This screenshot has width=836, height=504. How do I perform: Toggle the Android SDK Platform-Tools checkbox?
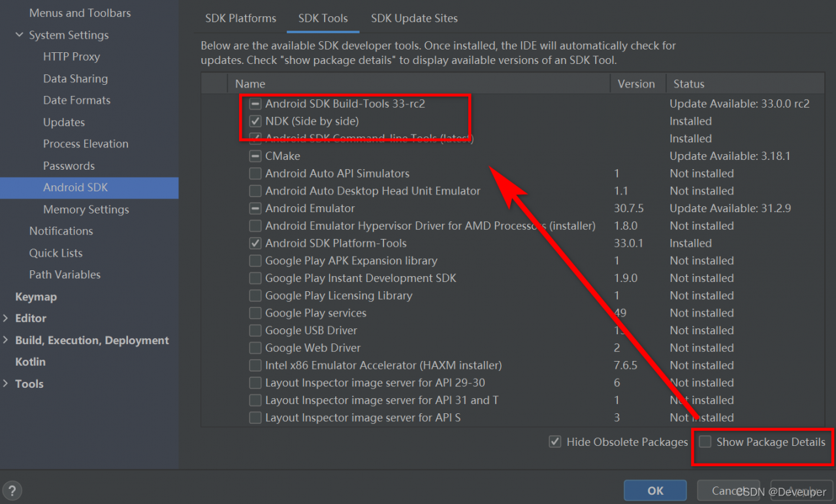[255, 244]
